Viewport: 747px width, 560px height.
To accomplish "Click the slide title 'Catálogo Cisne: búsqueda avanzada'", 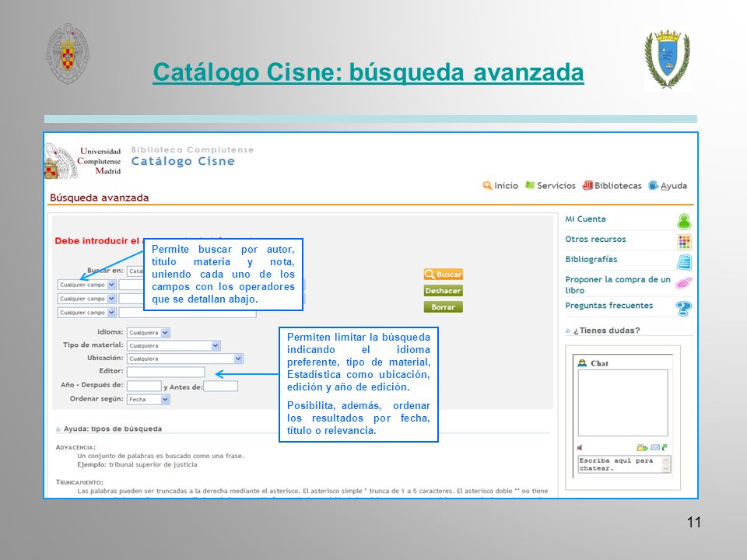I will tap(368, 72).
